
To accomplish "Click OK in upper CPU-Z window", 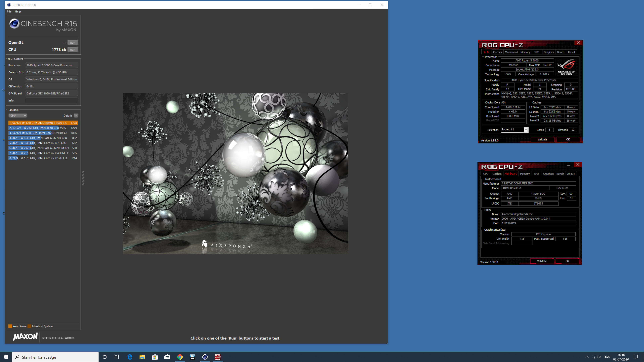I will click(x=568, y=139).
